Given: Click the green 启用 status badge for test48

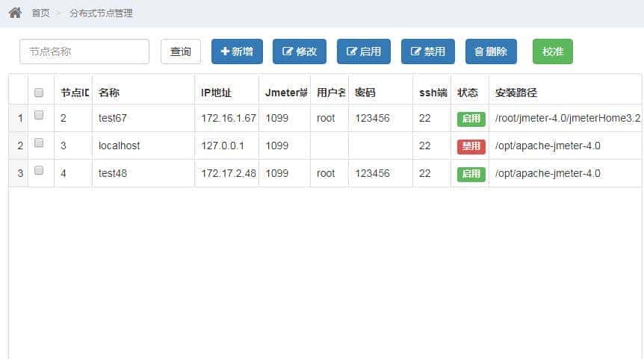Looking at the screenshot, I should [x=471, y=174].
